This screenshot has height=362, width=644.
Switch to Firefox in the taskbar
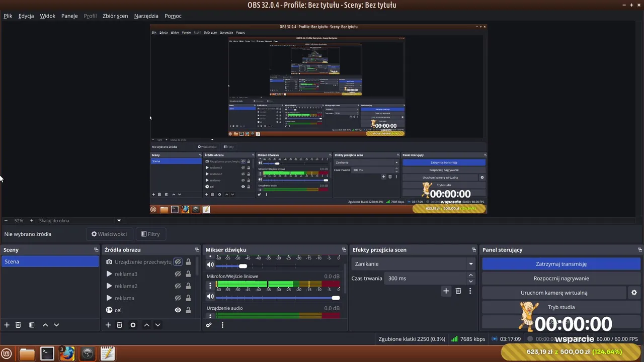click(x=67, y=354)
